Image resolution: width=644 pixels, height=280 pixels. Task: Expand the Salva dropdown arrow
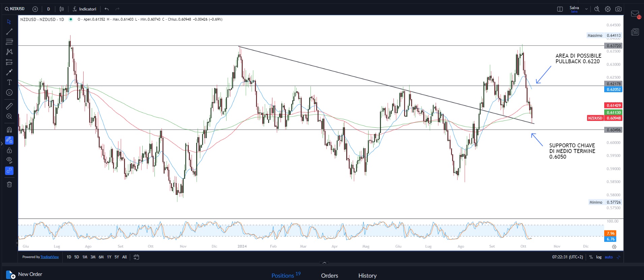click(586, 9)
